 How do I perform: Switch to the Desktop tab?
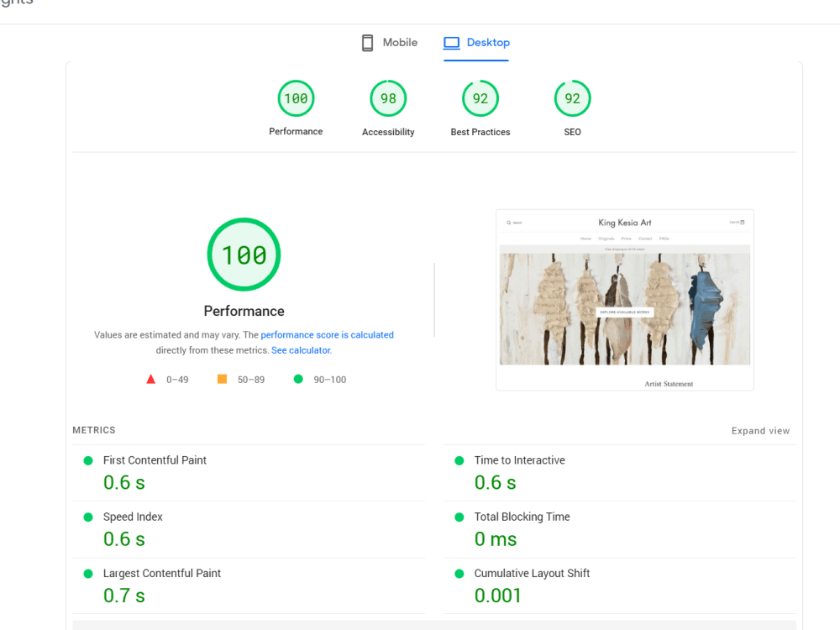[476, 42]
